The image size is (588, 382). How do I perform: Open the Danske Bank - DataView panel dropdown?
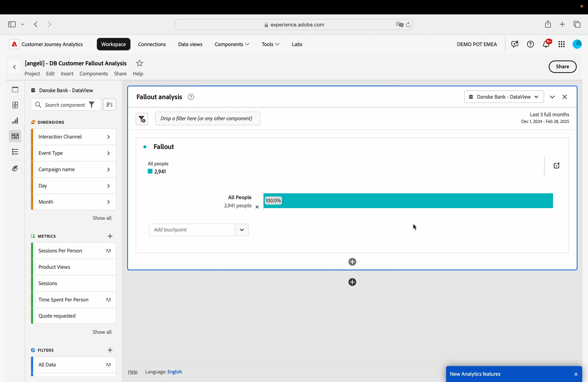click(x=504, y=97)
